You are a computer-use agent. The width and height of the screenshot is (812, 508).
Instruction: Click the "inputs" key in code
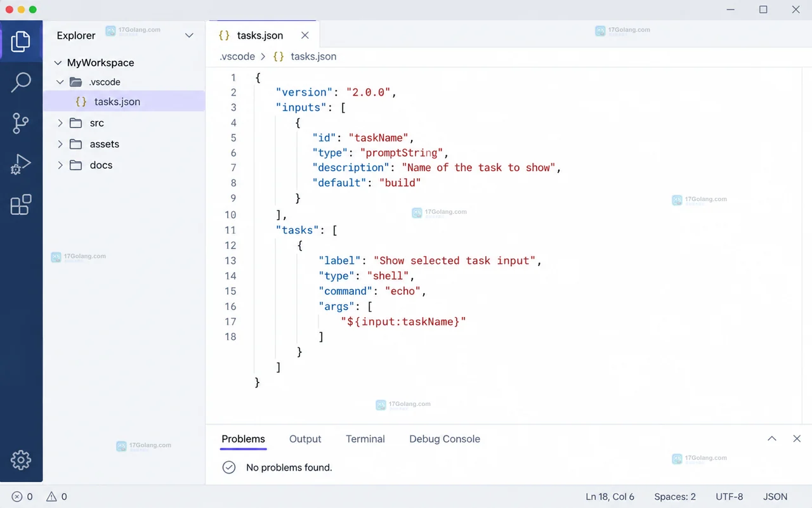pyautogui.click(x=301, y=107)
